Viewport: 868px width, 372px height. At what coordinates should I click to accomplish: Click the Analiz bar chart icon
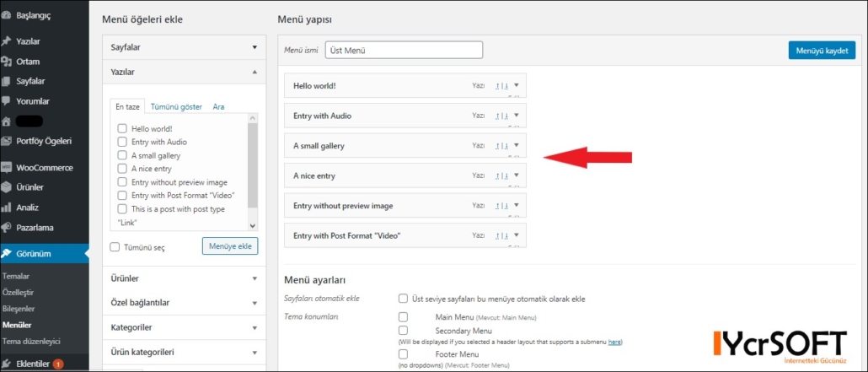[6, 208]
